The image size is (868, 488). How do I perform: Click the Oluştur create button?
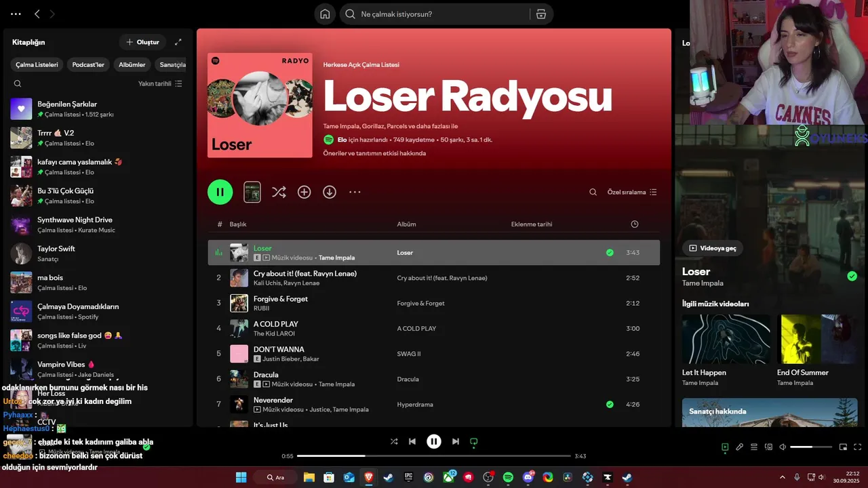point(142,42)
